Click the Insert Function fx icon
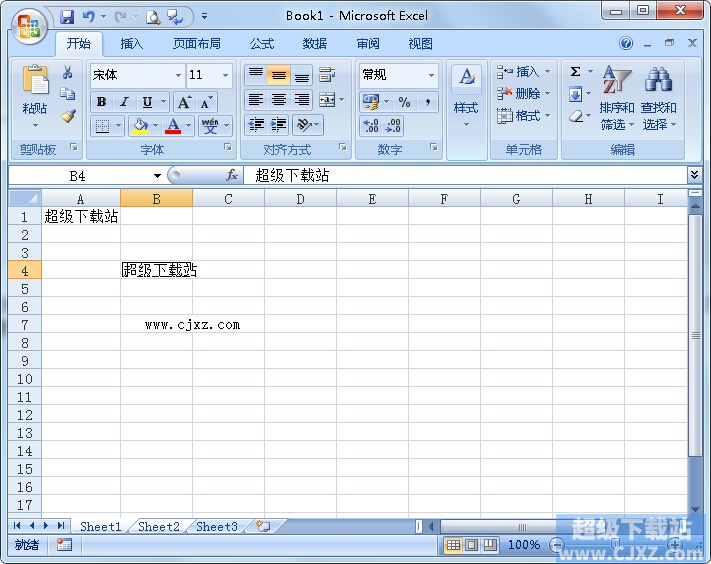711x564 pixels. point(232,175)
